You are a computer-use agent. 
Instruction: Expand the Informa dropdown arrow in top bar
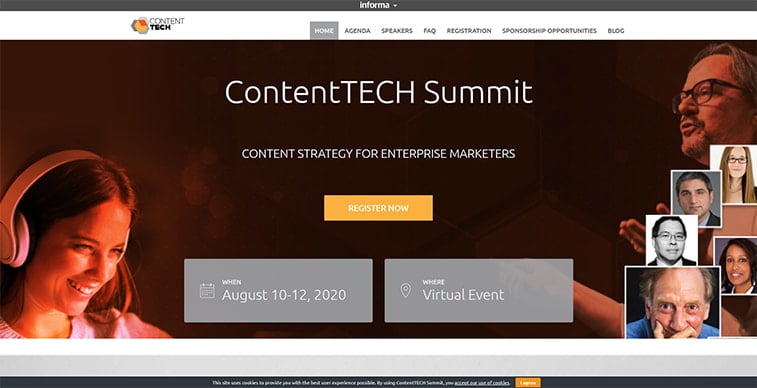click(x=395, y=6)
